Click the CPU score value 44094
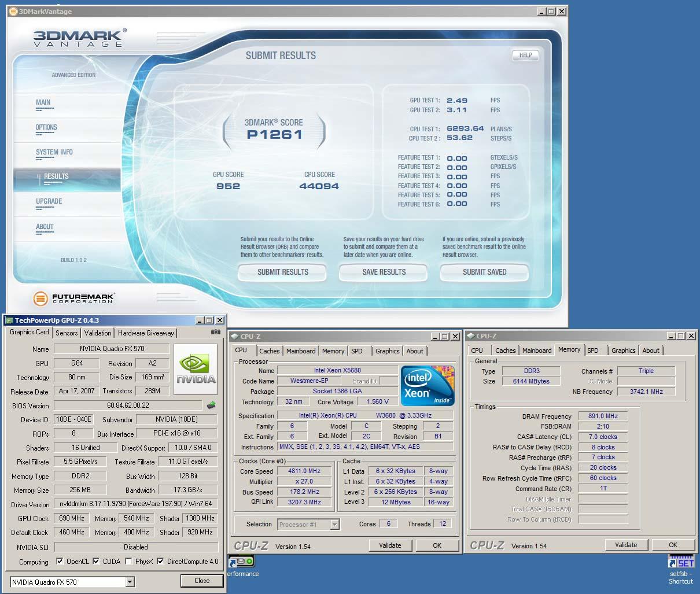The image size is (700, 594). click(x=319, y=186)
